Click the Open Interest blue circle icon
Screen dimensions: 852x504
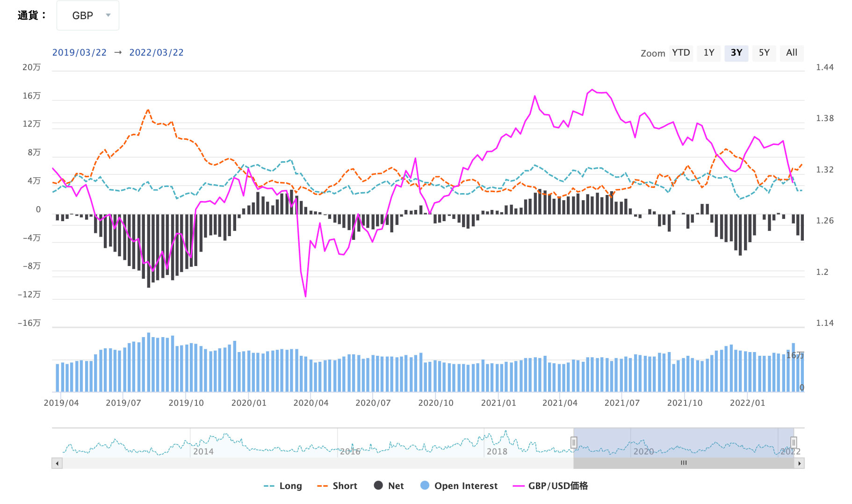coord(425,485)
